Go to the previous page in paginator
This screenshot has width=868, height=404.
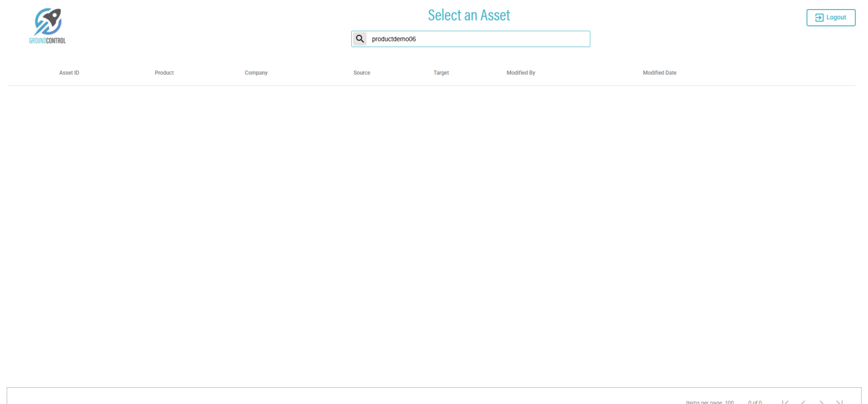[803, 401]
